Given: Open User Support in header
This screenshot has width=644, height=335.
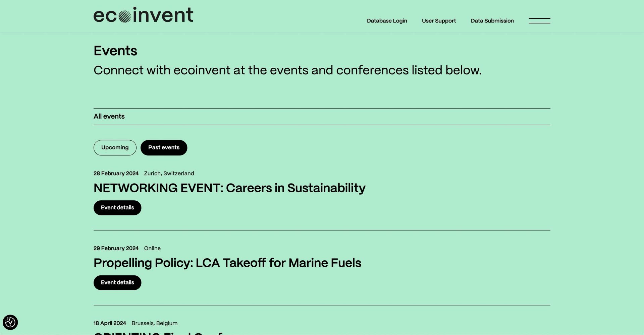Looking at the screenshot, I should [439, 21].
